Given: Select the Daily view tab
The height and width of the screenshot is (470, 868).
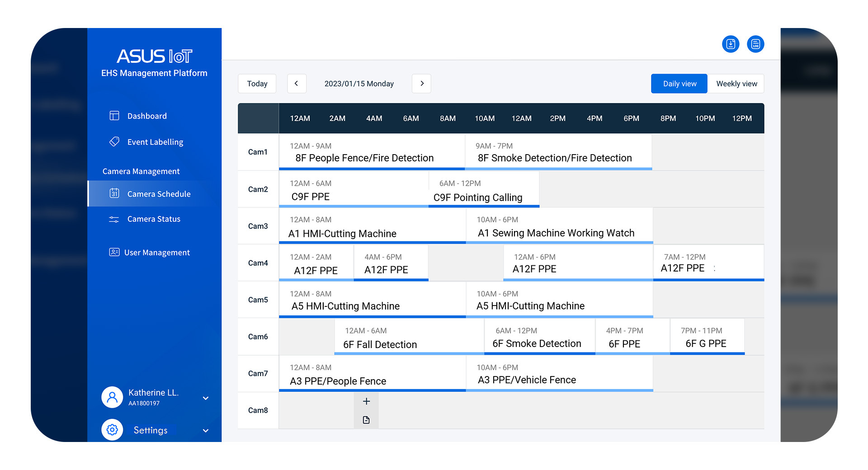Looking at the screenshot, I should point(679,84).
